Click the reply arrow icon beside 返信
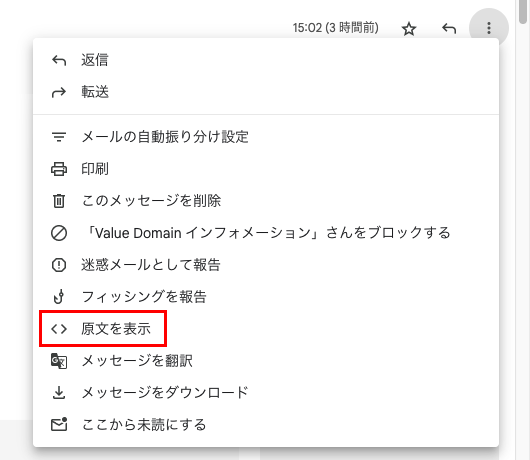 59,60
